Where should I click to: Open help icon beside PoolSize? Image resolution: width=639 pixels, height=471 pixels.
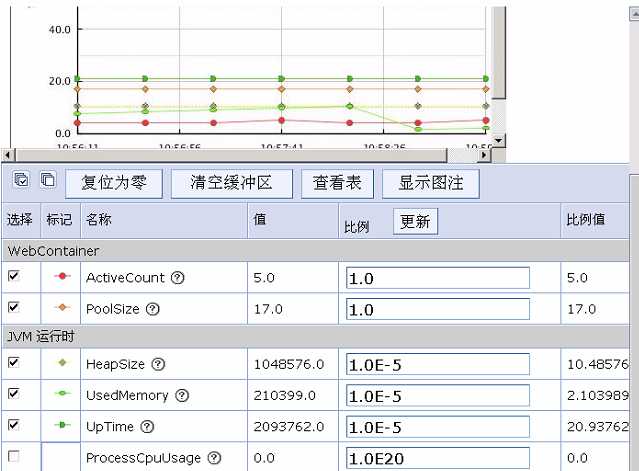[153, 309]
